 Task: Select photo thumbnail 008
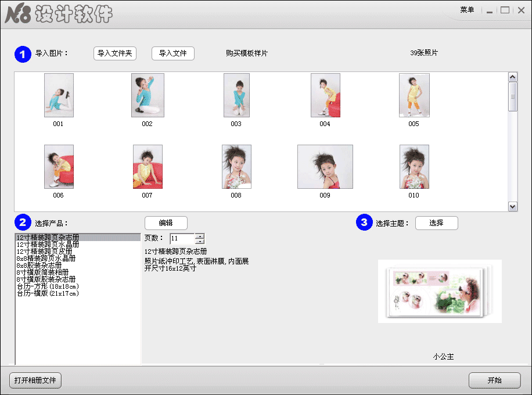pos(236,167)
